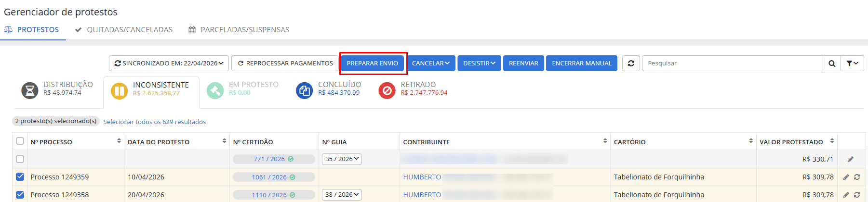This screenshot has width=868, height=202.
Task: Select the Retirado status tab
Action: point(413,90)
